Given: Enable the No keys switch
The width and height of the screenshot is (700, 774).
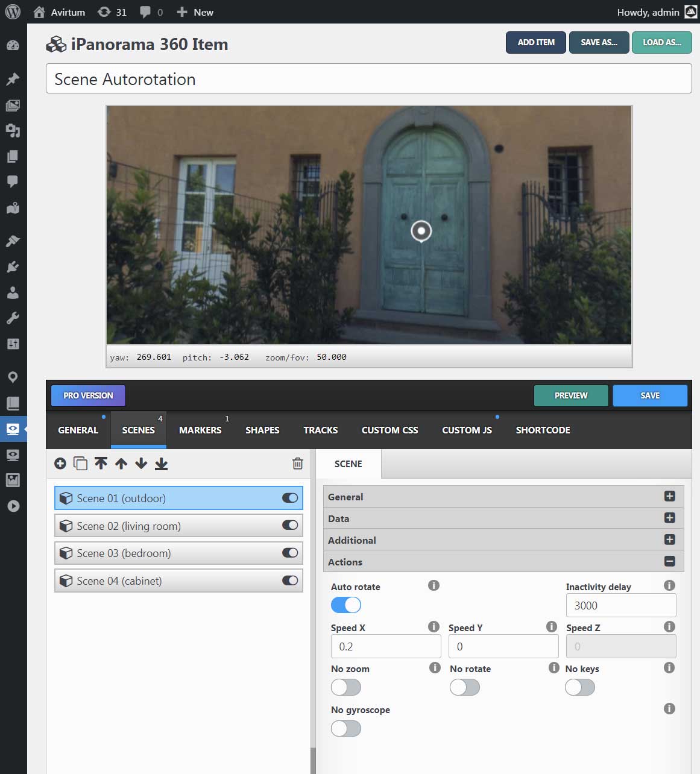Looking at the screenshot, I should point(580,687).
